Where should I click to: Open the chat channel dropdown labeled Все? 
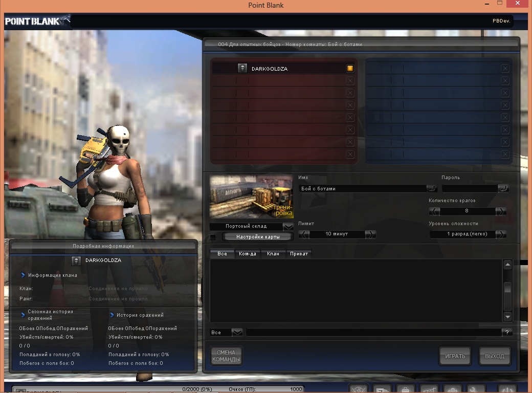pos(237,333)
